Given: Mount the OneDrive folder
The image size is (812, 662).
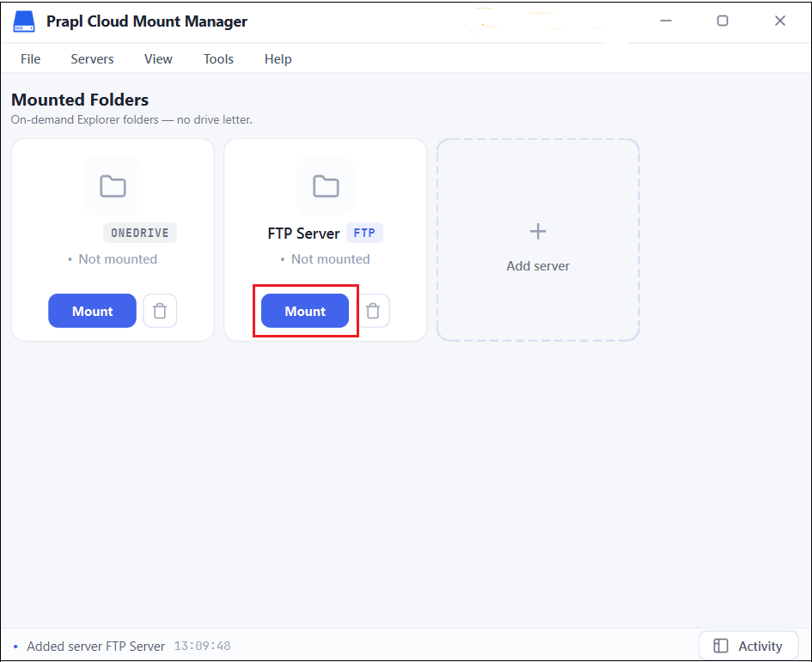Looking at the screenshot, I should point(92,311).
